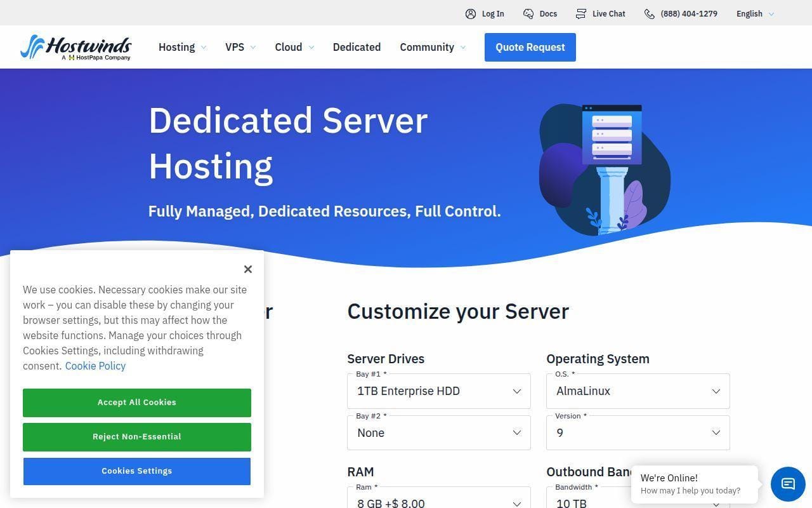Click the Live Chat icon
The width and height of the screenshot is (812, 508).
click(x=581, y=14)
